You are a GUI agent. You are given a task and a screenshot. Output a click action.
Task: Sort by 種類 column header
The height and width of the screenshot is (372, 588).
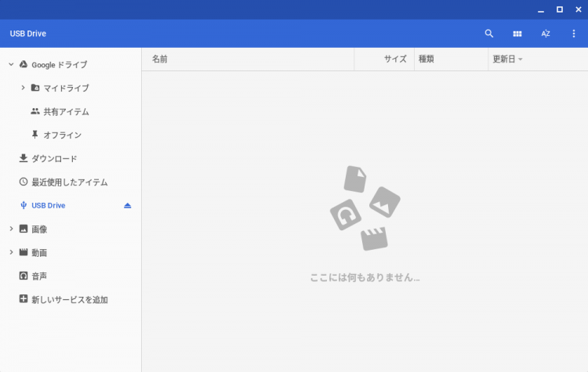[x=426, y=59]
